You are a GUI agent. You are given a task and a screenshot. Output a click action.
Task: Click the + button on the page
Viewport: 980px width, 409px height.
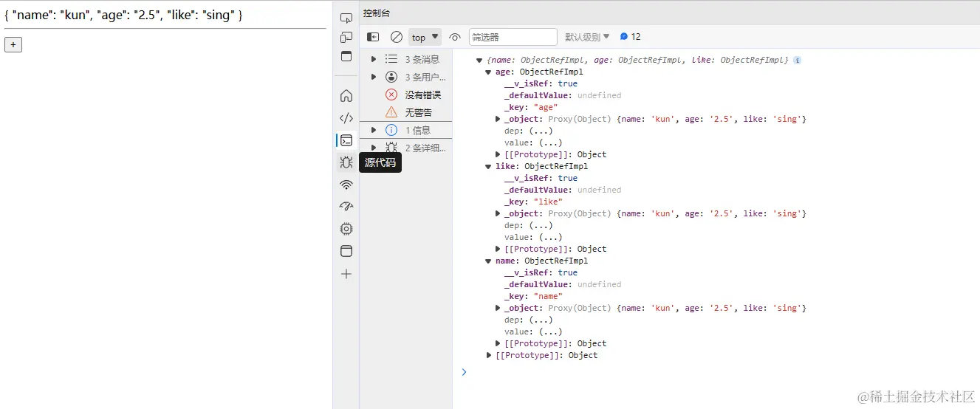tap(13, 44)
